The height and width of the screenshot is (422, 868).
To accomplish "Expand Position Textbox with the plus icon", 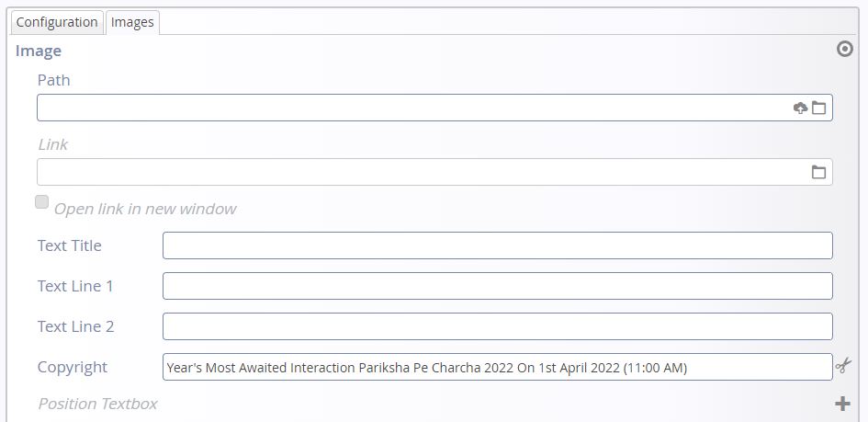I will pyautogui.click(x=842, y=404).
